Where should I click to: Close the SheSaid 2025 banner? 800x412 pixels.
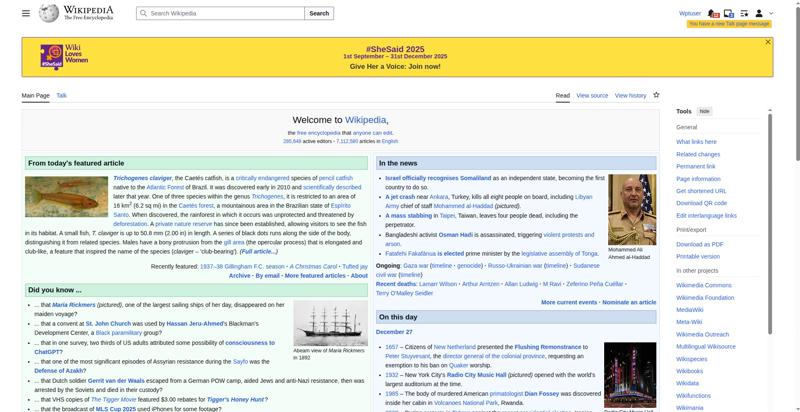click(768, 42)
